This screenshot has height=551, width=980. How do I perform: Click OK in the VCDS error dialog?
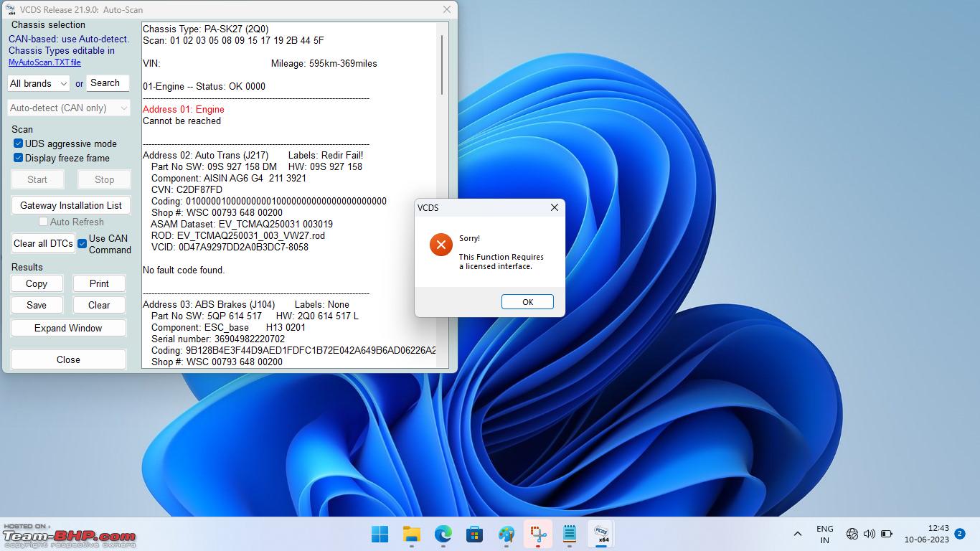pos(527,302)
